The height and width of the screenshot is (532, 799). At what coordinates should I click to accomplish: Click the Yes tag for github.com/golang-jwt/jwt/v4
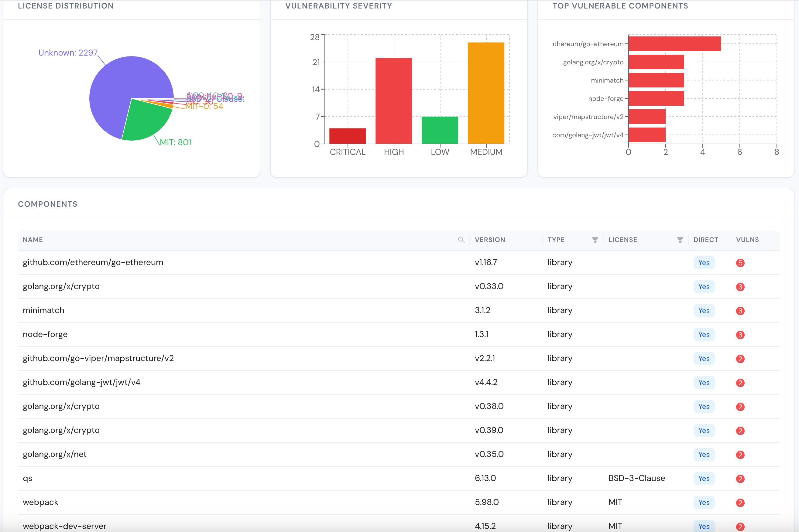704,383
